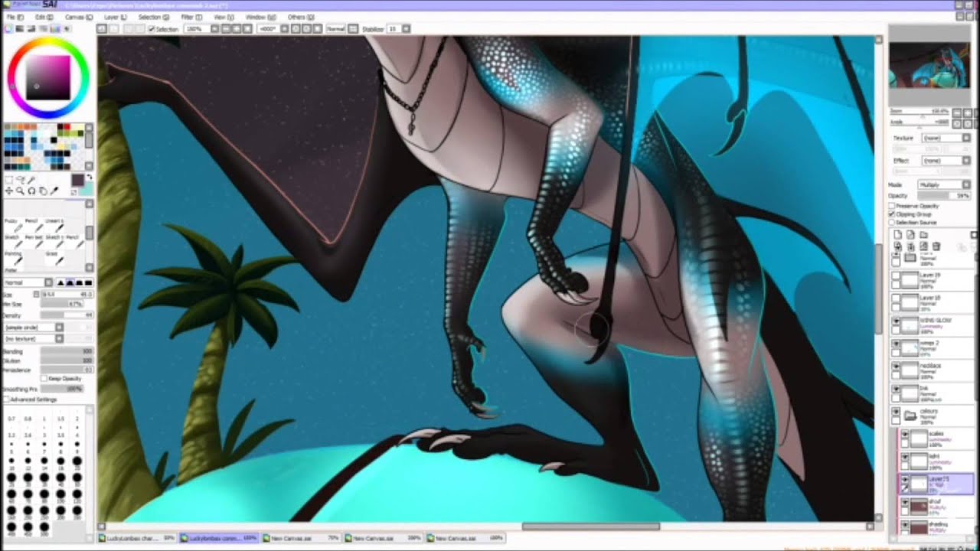
Task: Create a new layer with the page icon
Action: pos(898,235)
